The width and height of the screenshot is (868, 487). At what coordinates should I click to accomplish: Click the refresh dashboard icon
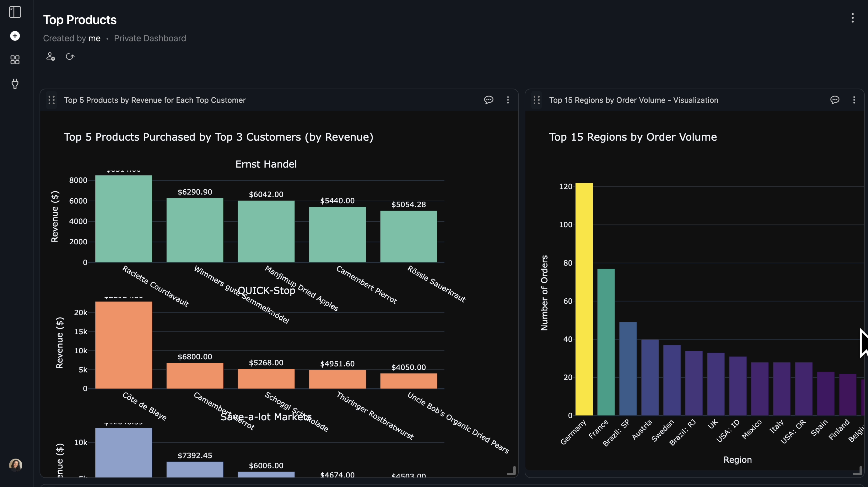70,57
